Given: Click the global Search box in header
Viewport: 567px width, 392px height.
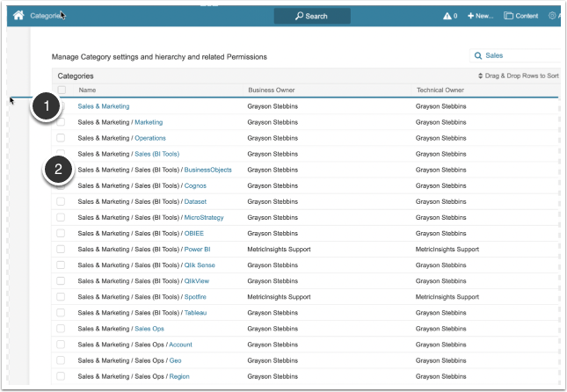Looking at the screenshot, I should coord(311,16).
